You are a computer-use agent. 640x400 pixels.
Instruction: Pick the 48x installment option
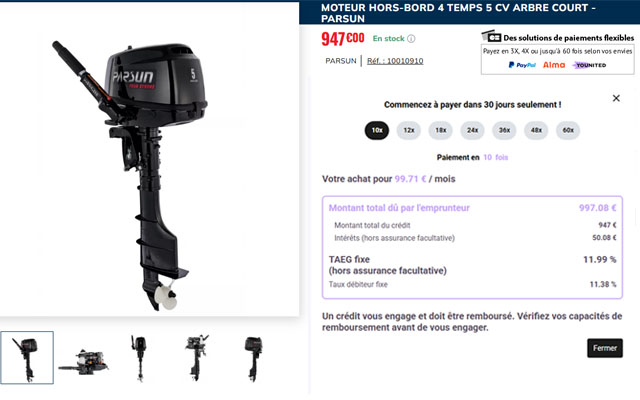[x=536, y=130]
